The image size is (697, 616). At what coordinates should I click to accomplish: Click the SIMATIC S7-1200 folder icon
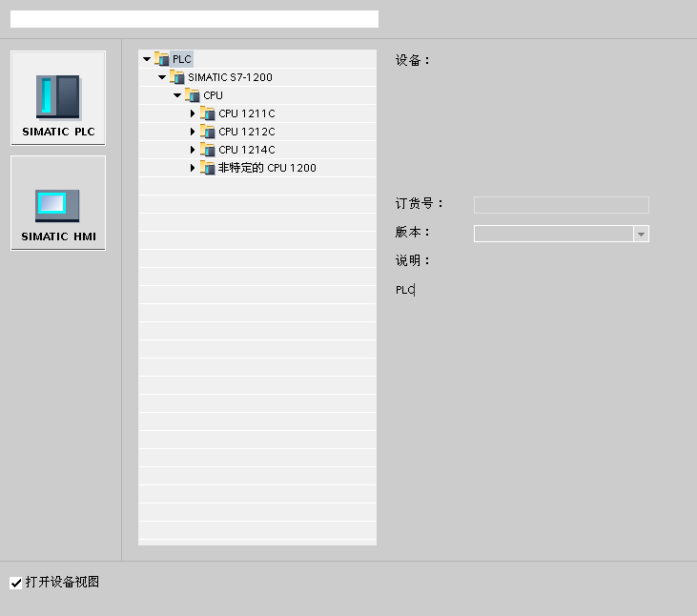point(177,77)
